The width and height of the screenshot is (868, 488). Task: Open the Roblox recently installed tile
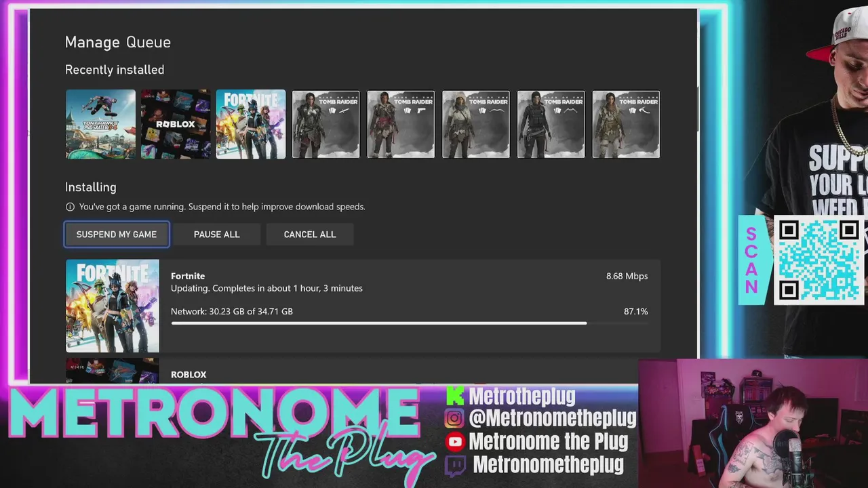click(x=176, y=125)
